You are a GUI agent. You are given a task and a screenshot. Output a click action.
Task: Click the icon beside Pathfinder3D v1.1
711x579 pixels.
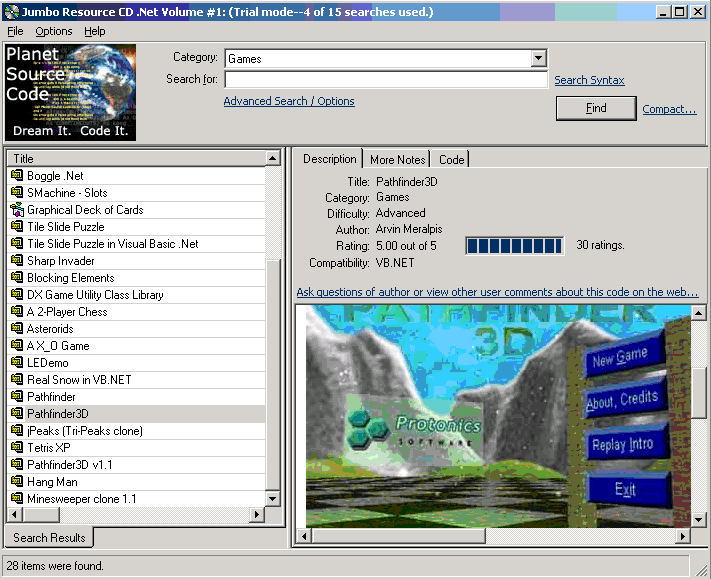[17, 464]
